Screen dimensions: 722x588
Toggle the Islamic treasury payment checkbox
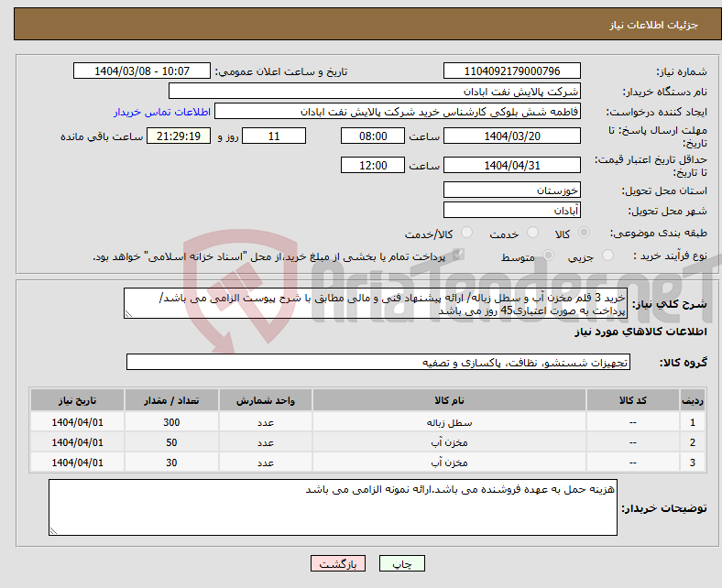click(x=458, y=255)
